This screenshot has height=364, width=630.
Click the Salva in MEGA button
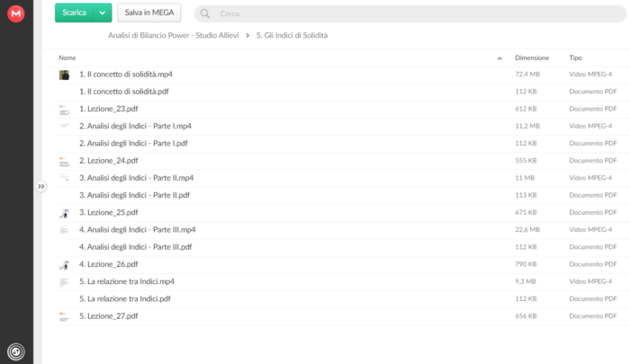[149, 13]
